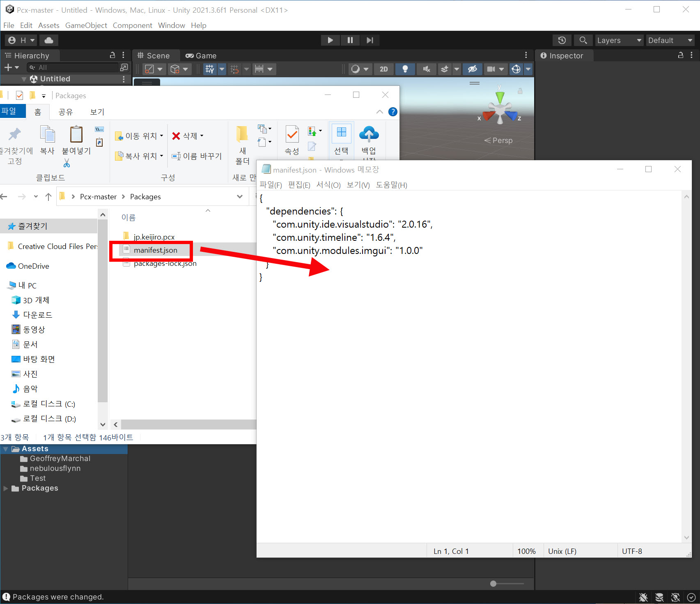Open the Gizmos dropdown arrow
This screenshot has height=604, width=700.
528,69
